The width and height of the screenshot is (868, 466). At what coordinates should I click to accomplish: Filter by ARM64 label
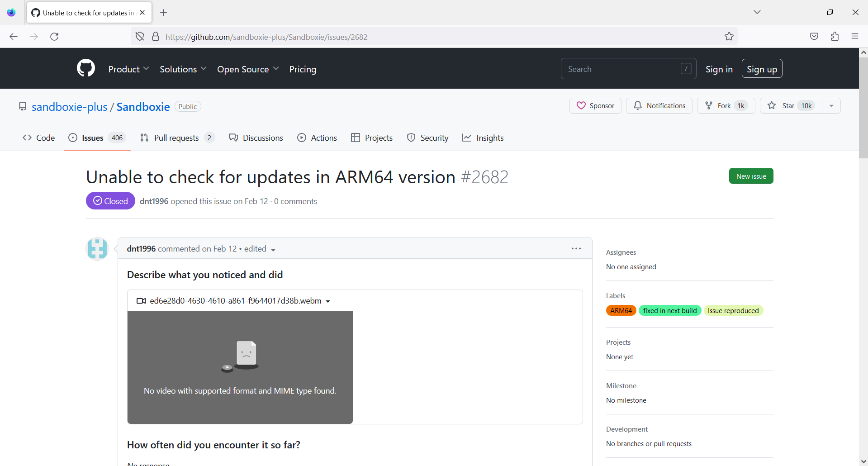pos(621,311)
